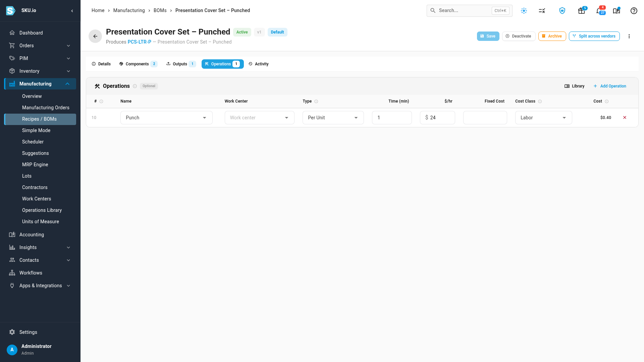
Task: Open the Cost Class dropdown showing Labor
Action: click(543, 118)
